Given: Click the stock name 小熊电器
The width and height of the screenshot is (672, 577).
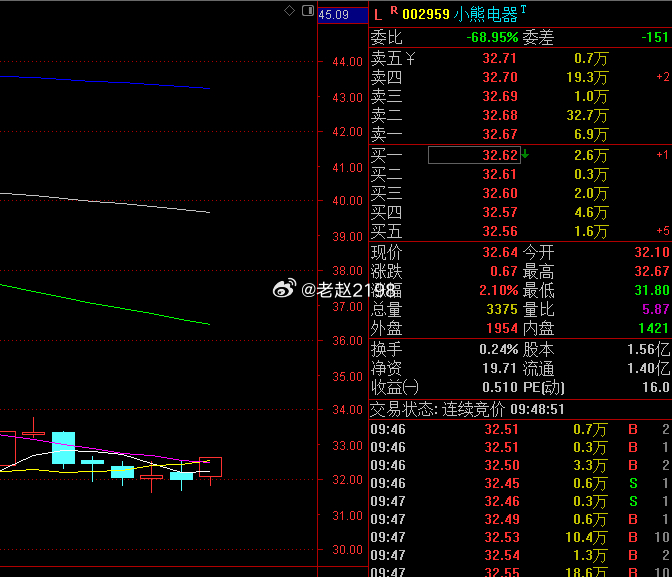Looking at the screenshot, I should coord(486,15).
